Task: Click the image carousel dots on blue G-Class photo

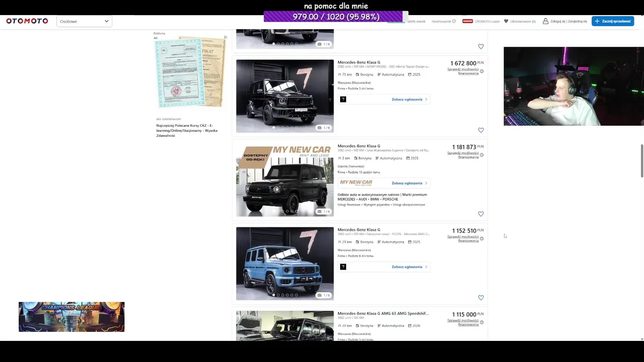Action: [x=285, y=295]
